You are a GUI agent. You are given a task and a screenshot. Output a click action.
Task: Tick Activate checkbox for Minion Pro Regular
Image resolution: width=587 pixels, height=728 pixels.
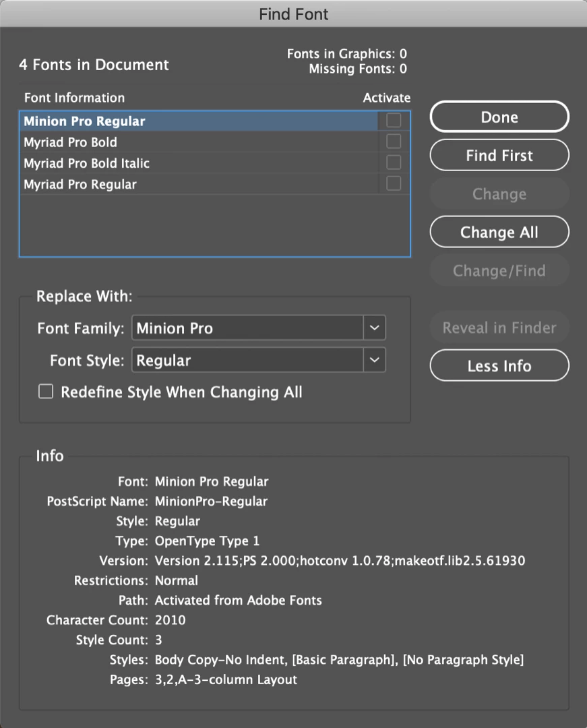394,120
